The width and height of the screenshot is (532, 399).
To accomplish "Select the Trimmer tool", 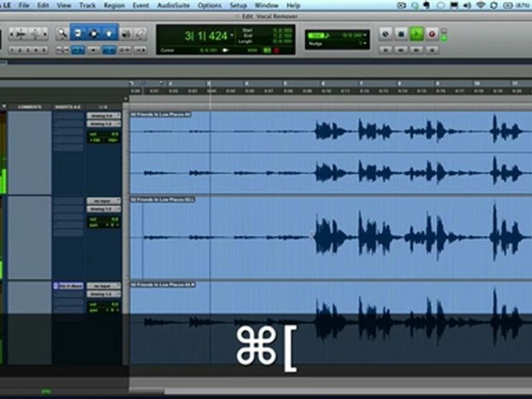I will (78, 33).
